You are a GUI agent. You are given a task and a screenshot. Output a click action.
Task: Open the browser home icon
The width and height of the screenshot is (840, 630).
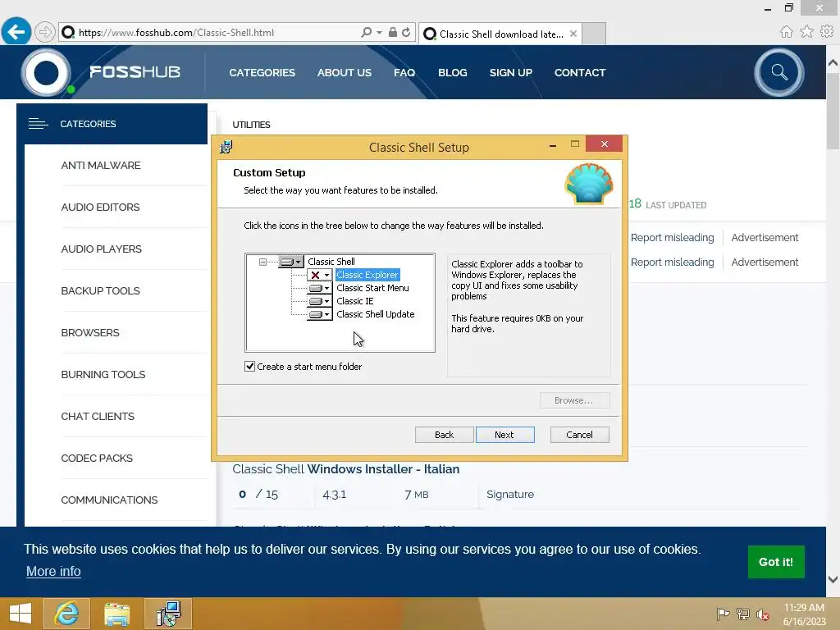[786, 32]
